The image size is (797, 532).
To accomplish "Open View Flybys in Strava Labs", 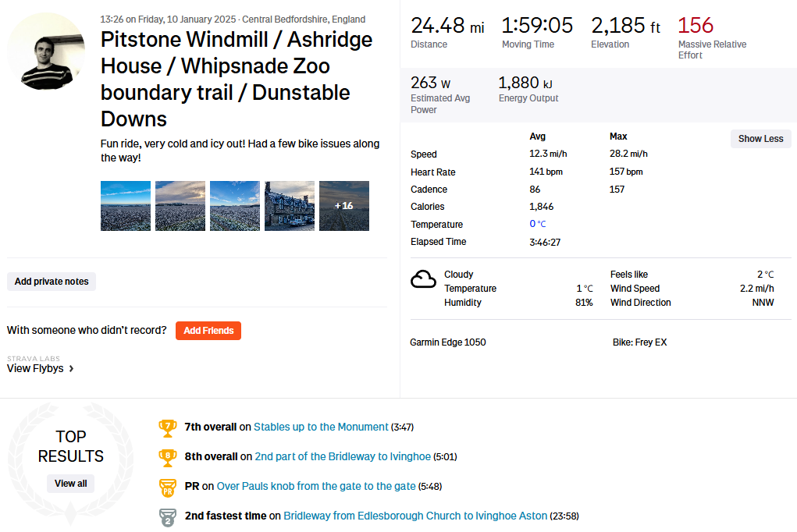I will [x=35, y=368].
